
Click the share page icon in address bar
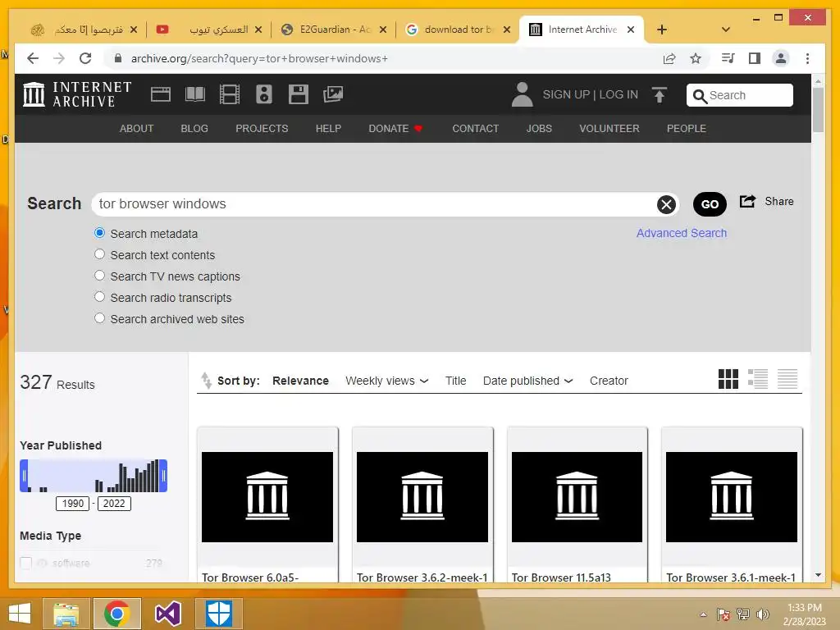click(669, 58)
